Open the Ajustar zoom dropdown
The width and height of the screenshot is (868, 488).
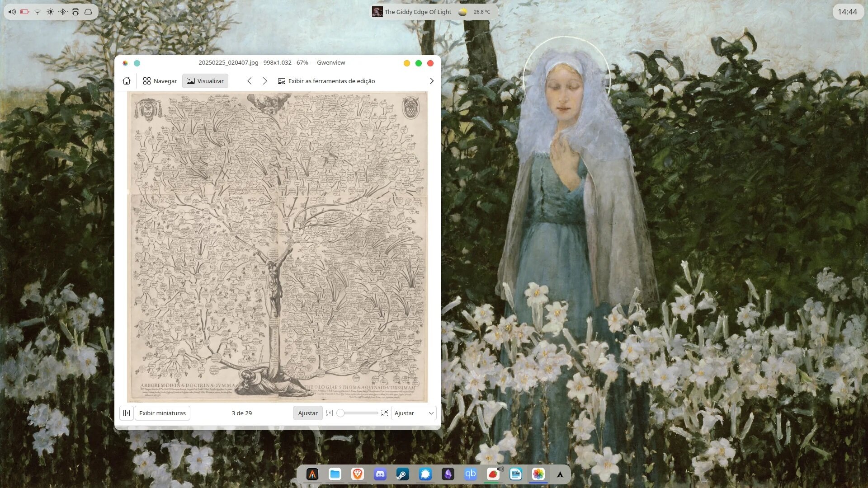414,413
